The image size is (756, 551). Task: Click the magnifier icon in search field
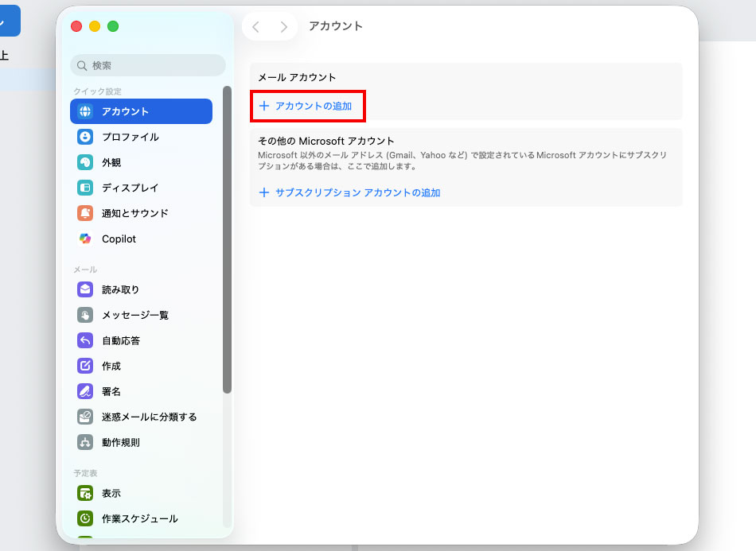[x=82, y=65]
